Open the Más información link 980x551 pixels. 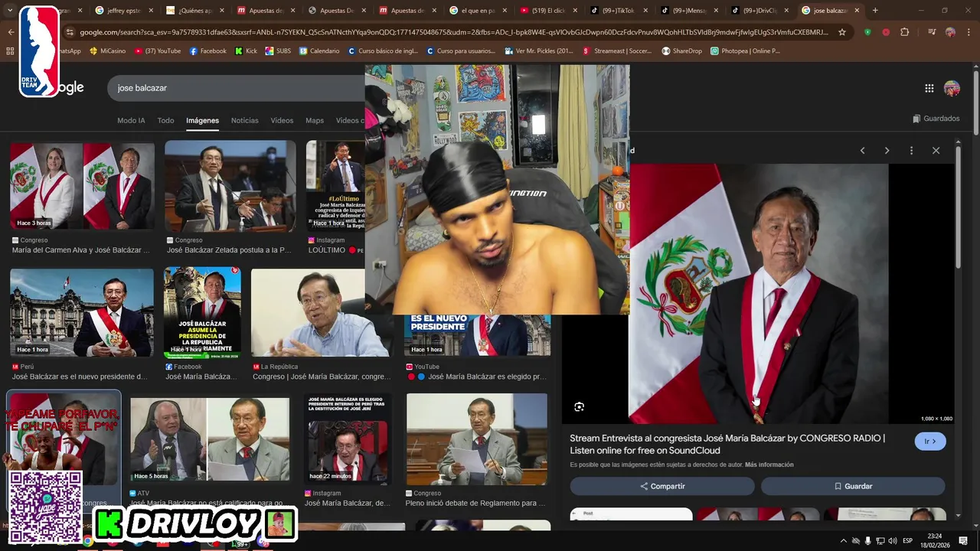(x=769, y=465)
